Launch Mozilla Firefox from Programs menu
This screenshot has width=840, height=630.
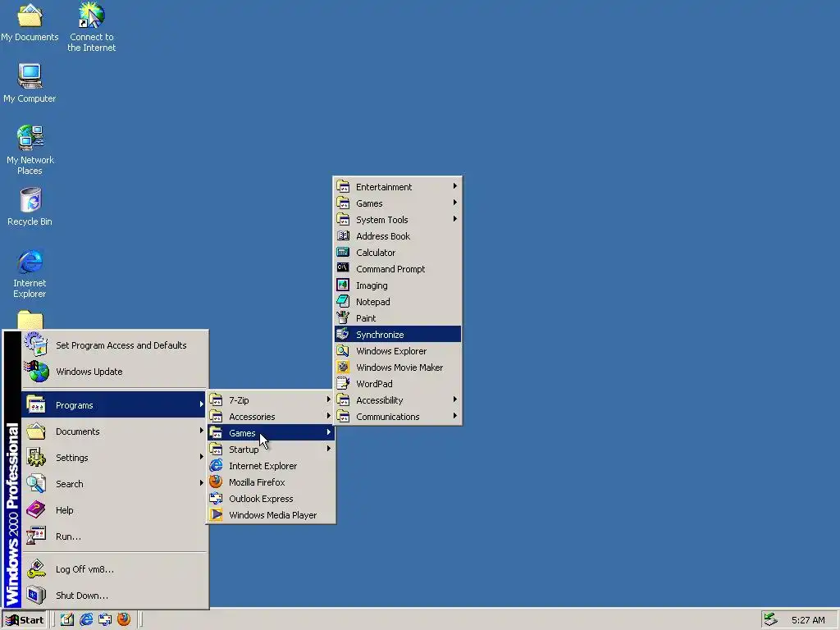pyautogui.click(x=271, y=482)
